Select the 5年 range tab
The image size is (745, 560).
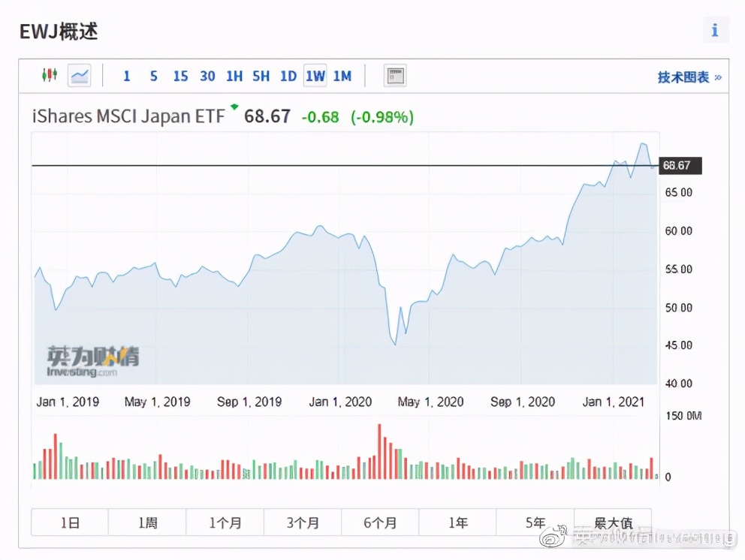535,522
